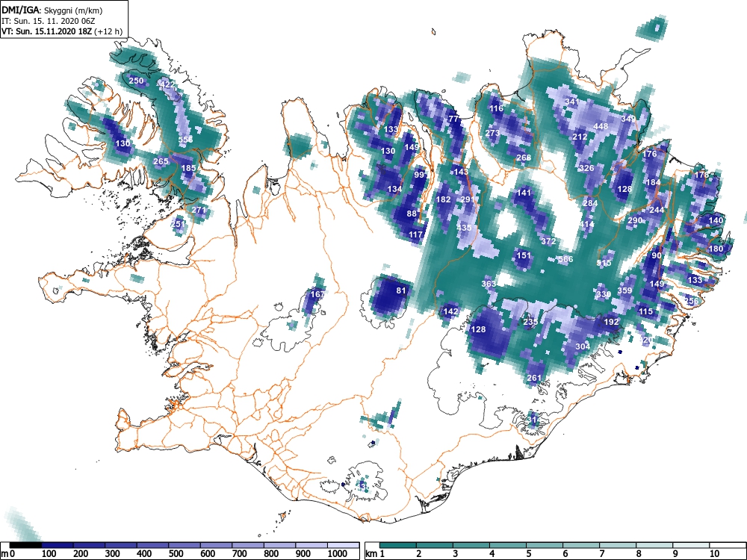The width and height of the screenshot is (747, 560).
Task: Click the visibility value 115
Action: 646,311
